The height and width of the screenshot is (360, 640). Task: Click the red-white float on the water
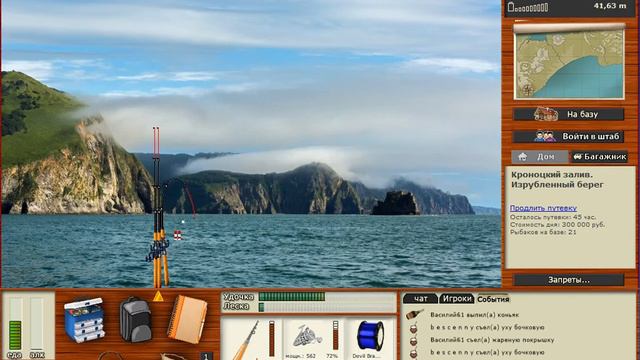coord(178,235)
